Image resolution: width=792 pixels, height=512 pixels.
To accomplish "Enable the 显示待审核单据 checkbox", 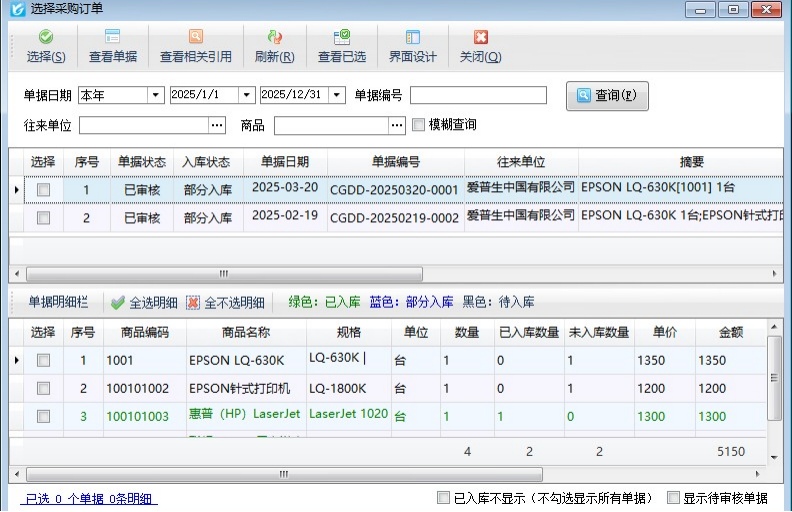I will [x=674, y=498].
